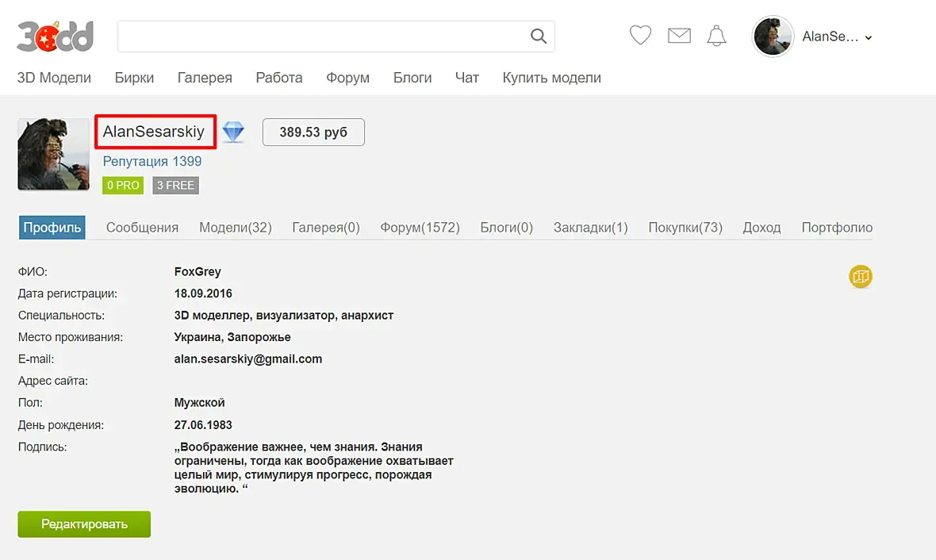Click the small header avatar picture

coord(773,36)
